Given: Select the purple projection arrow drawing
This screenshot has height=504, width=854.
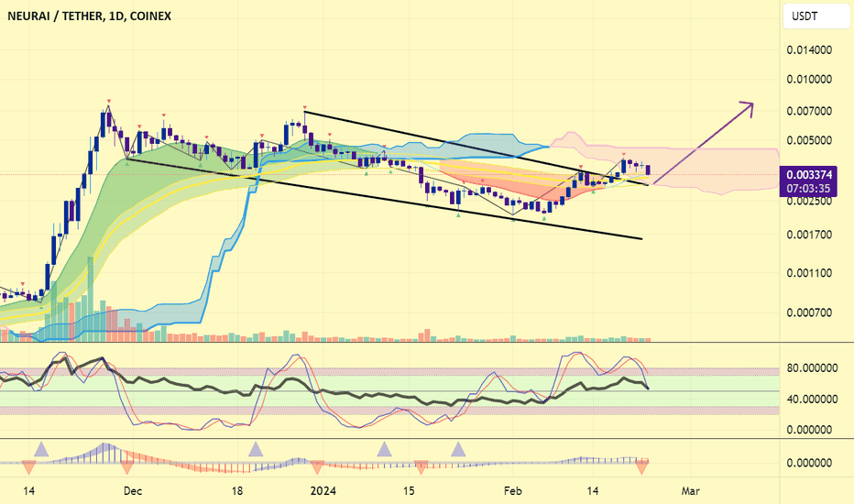Looking at the screenshot, I should pyautogui.click(x=703, y=142).
